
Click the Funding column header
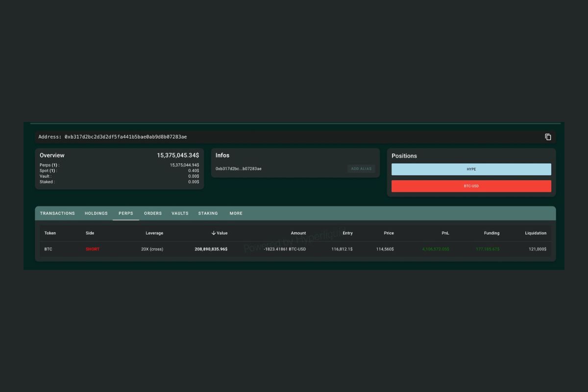(x=491, y=233)
